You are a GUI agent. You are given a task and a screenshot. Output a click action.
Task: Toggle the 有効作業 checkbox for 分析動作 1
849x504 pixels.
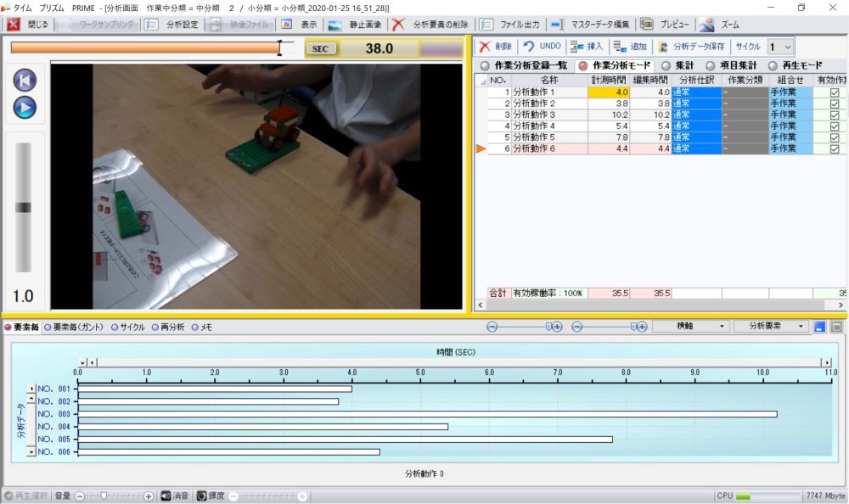click(834, 92)
